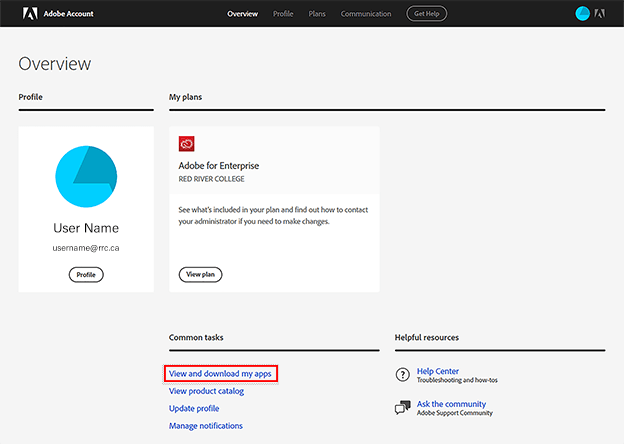
Task: Click the User Name heading on the profile card
Action: 86,228
